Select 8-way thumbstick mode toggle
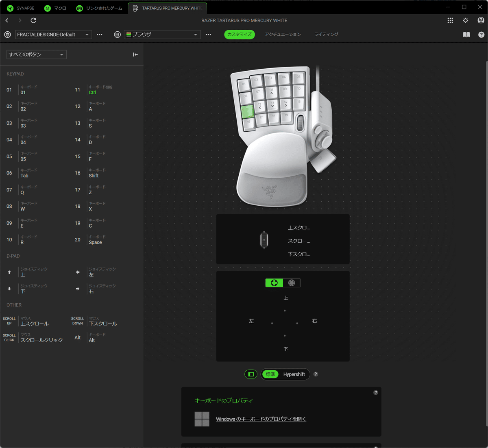Viewport: 488px width, 448px height. (292, 283)
